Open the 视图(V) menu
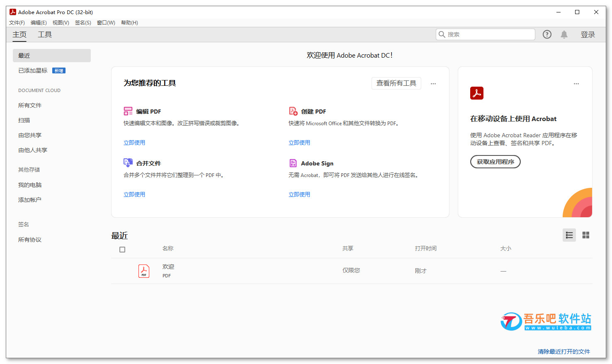This screenshot has height=364, width=612. (x=61, y=23)
